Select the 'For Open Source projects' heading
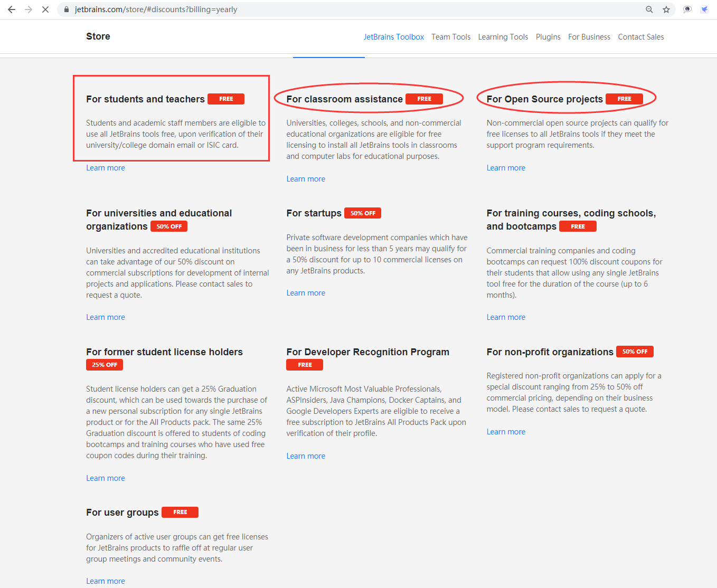 (x=544, y=99)
